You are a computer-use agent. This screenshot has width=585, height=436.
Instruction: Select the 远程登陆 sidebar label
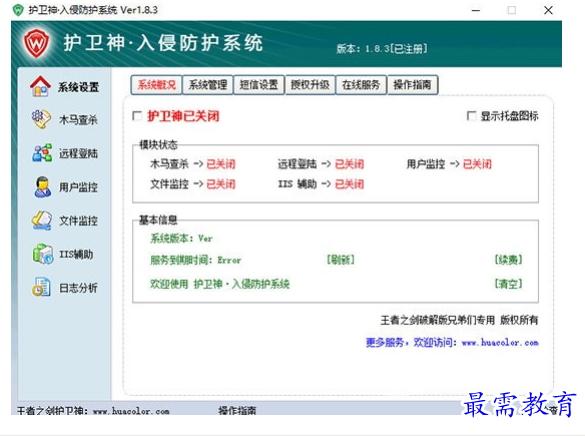click(x=78, y=153)
